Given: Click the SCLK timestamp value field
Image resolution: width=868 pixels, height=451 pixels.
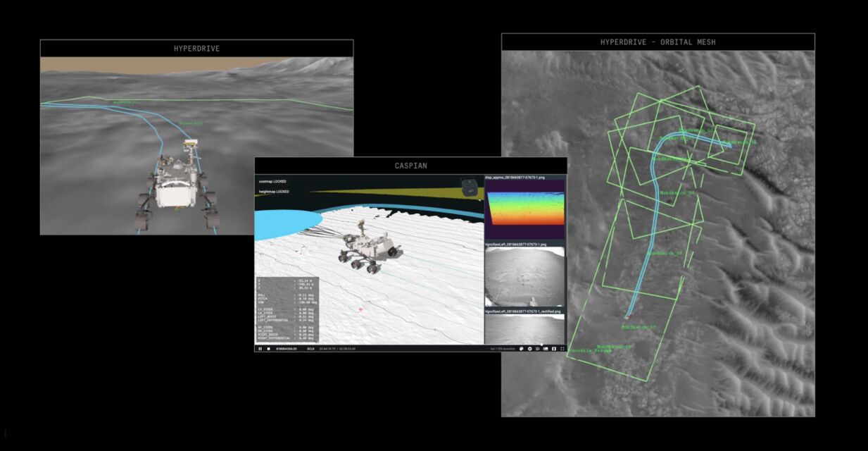Looking at the screenshot, I should click(286, 349).
